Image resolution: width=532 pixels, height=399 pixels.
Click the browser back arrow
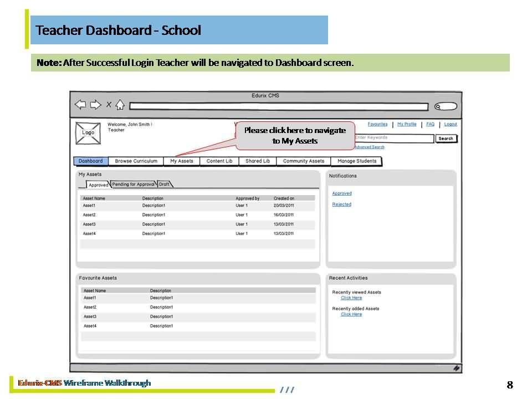point(80,105)
